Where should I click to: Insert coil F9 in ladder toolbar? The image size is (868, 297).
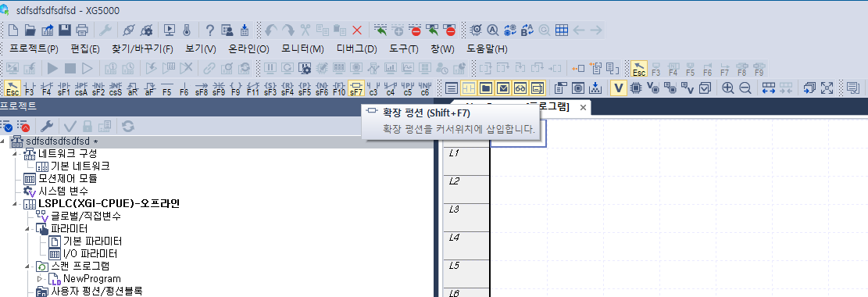[x=236, y=88]
